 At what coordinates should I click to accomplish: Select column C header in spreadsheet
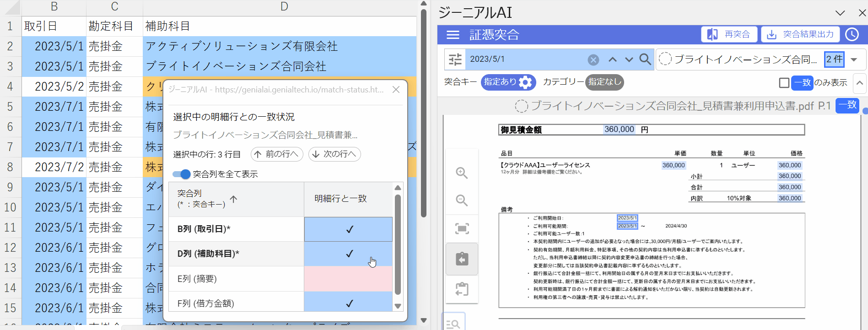click(x=114, y=7)
